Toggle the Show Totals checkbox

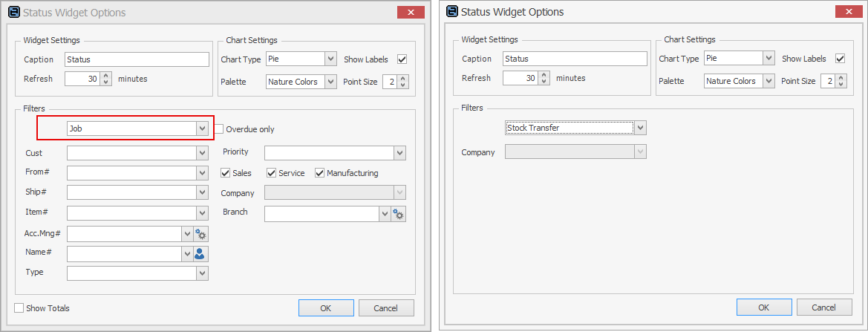point(19,308)
